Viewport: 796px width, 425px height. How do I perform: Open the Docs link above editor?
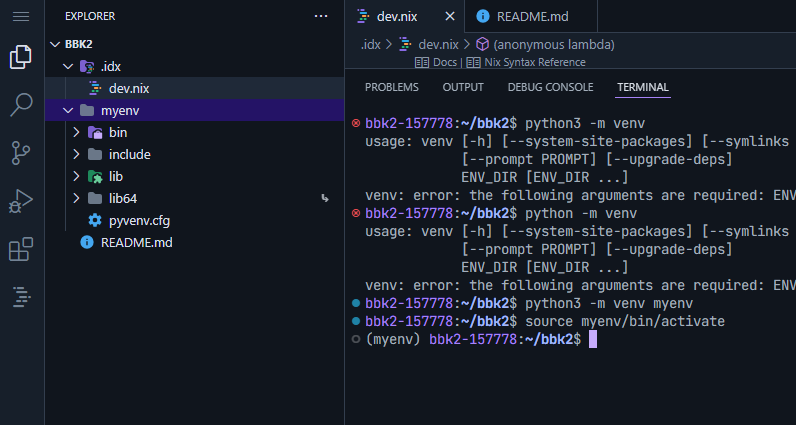[x=444, y=62]
